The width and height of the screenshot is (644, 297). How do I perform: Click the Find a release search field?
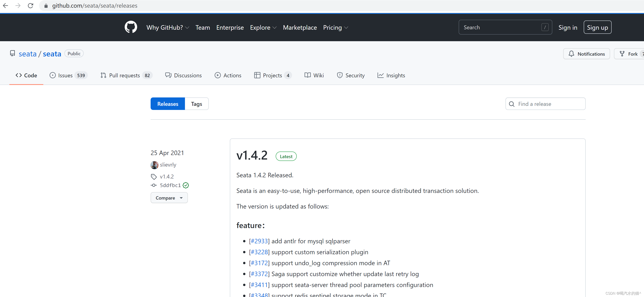[x=545, y=104]
